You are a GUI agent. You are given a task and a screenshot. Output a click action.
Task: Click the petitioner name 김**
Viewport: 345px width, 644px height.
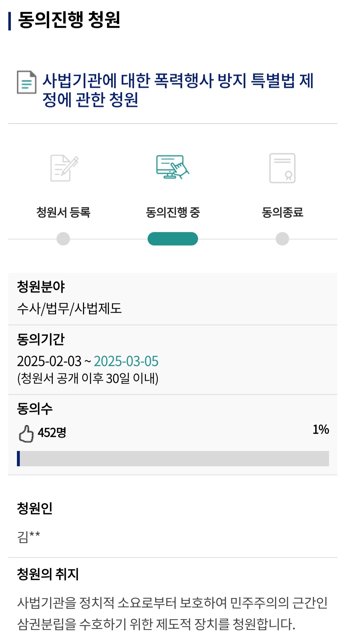click(29, 536)
